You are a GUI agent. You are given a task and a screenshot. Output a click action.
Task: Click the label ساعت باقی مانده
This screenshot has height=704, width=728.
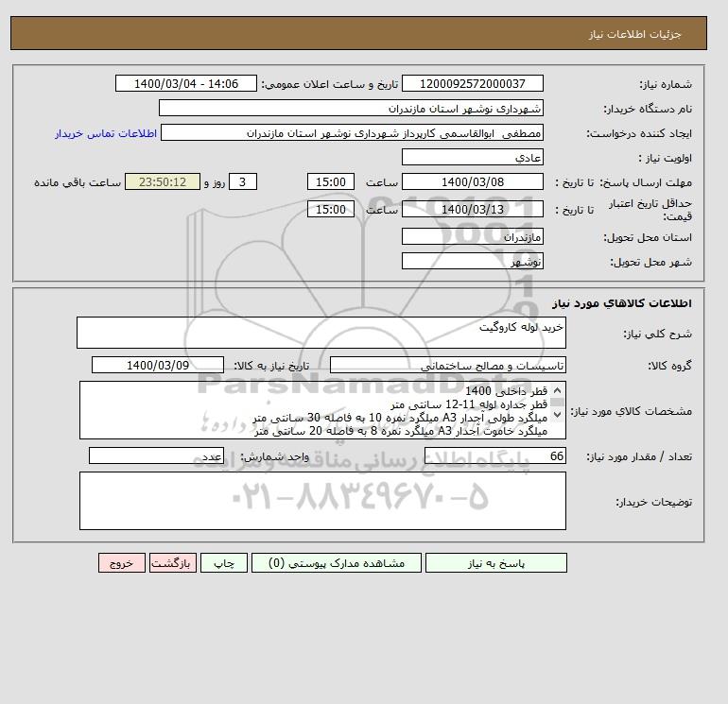[78, 182]
